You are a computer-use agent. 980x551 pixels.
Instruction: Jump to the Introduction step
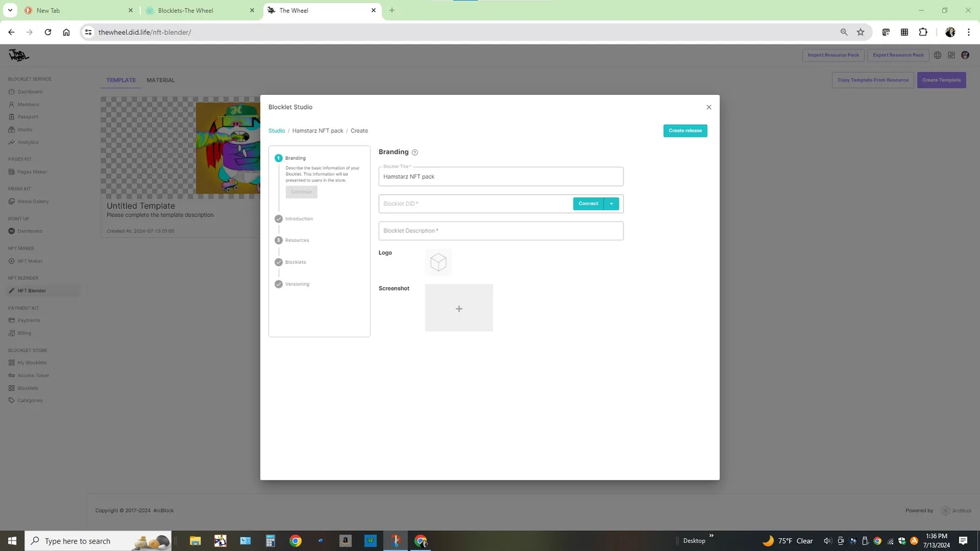(x=294, y=219)
